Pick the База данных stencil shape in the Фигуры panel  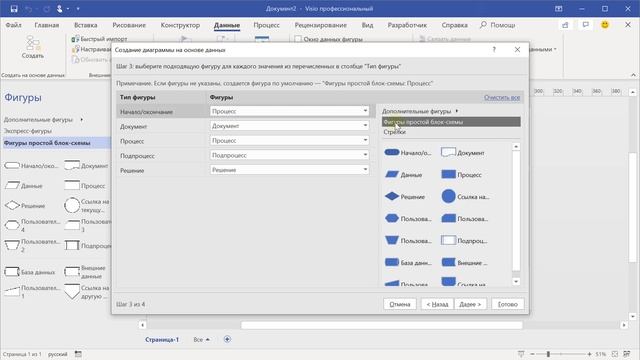(30, 272)
